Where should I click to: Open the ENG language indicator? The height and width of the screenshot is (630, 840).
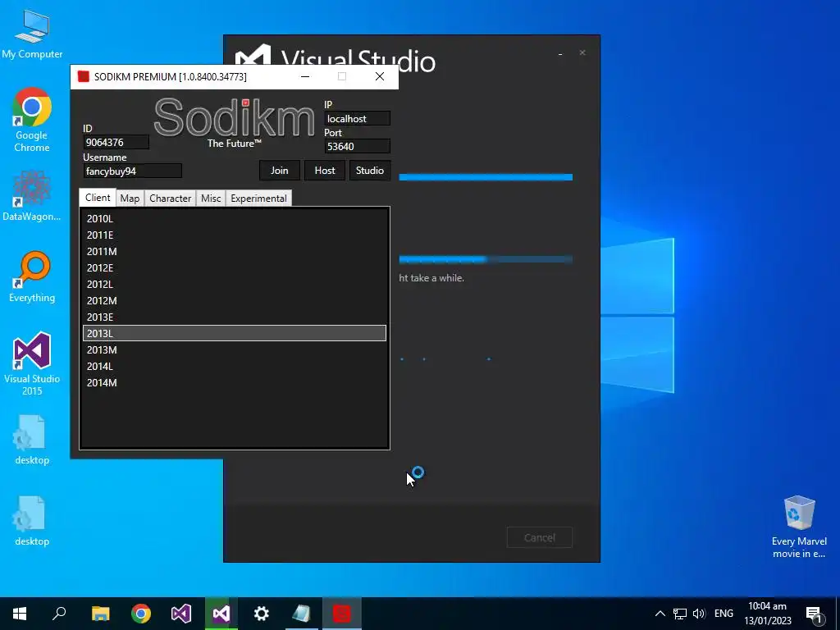click(x=724, y=614)
